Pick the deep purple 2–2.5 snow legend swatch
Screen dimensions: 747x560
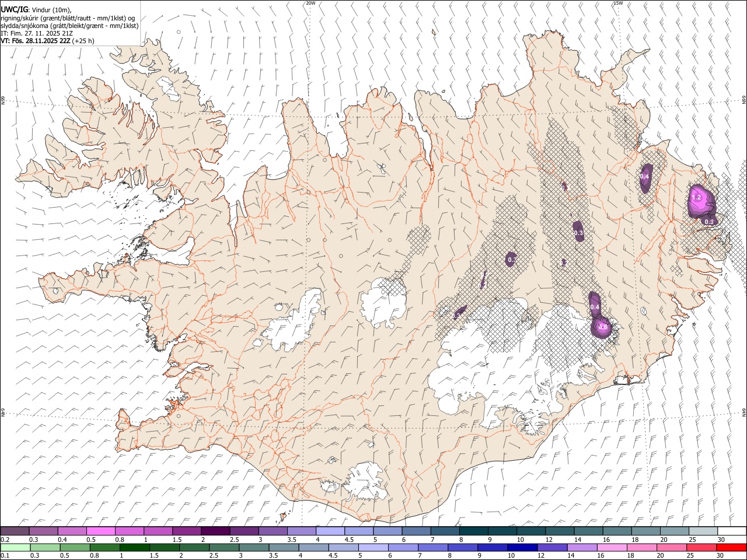point(216,531)
